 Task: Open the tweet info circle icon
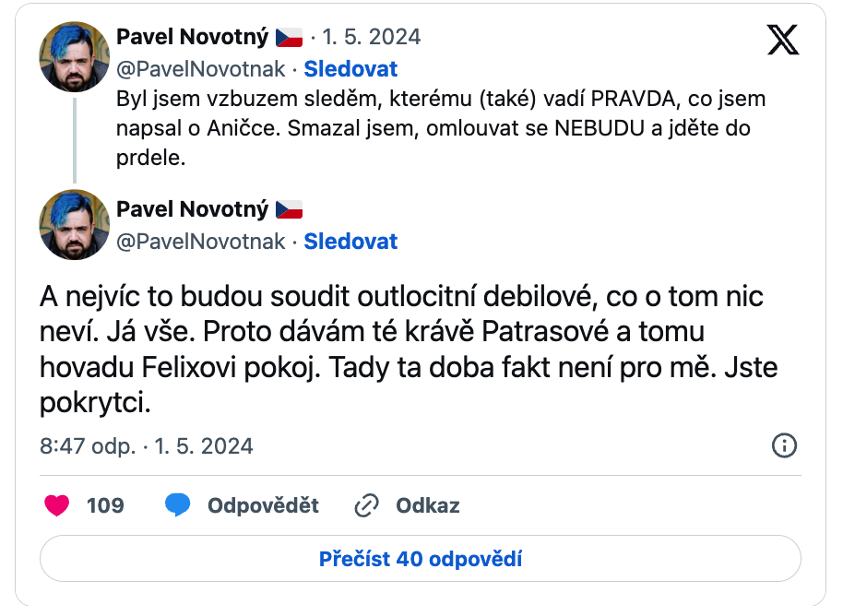(x=783, y=446)
